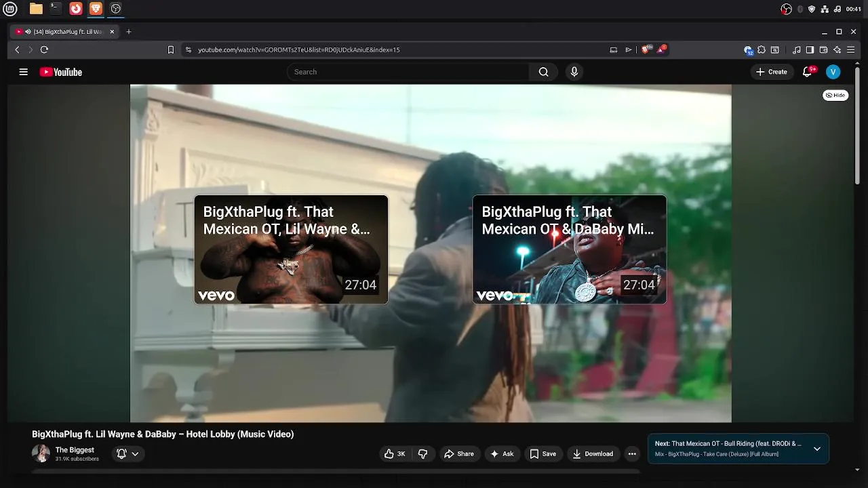The image size is (868, 488).
Task: Click the Share button
Action: pos(459,454)
